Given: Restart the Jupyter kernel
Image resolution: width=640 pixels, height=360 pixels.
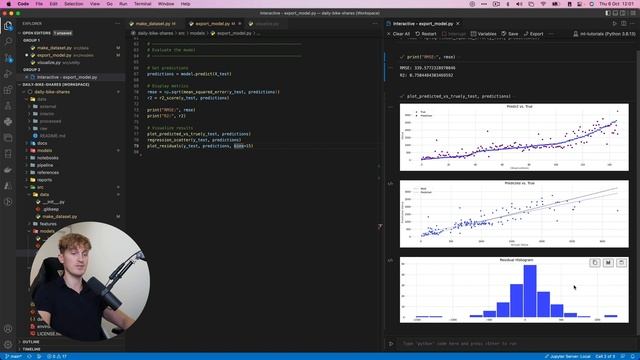Looking at the screenshot, I should tap(426, 34).
